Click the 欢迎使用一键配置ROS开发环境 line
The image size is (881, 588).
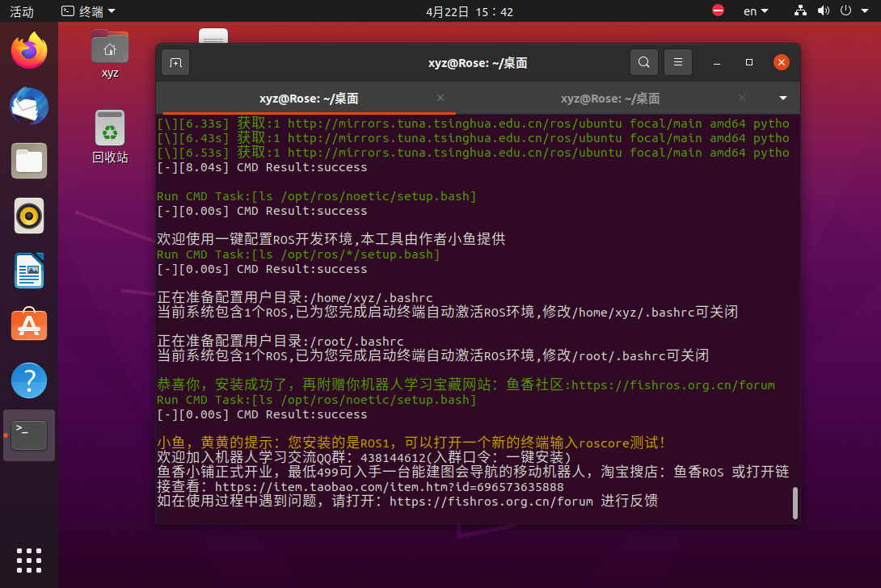[331, 239]
